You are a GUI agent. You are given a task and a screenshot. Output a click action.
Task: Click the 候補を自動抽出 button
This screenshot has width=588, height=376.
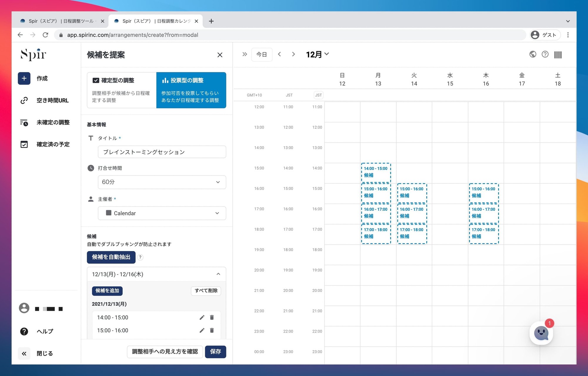click(111, 257)
